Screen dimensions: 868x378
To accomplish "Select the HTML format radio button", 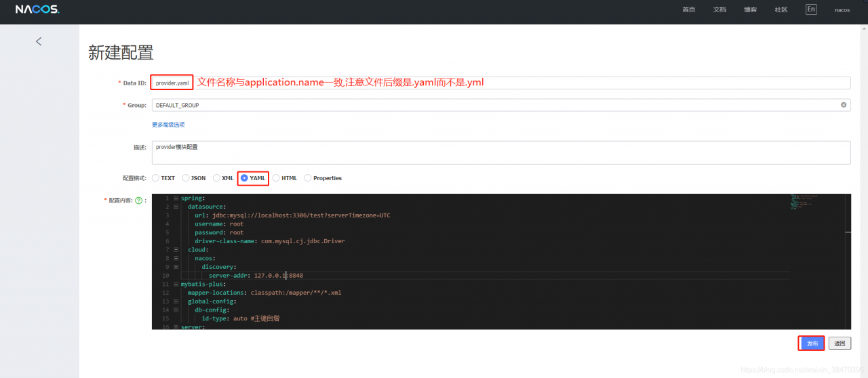I will 276,178.
